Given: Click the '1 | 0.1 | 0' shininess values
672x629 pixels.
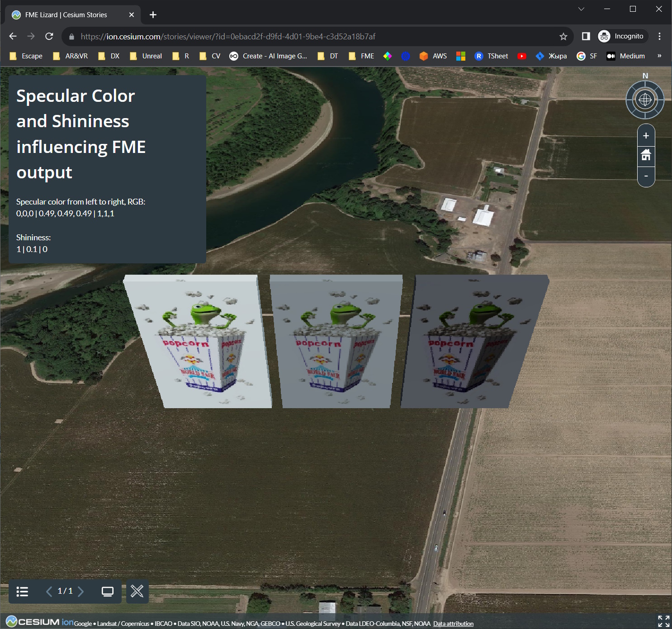Looking at the screenshot, I should (x=32, y=249).
